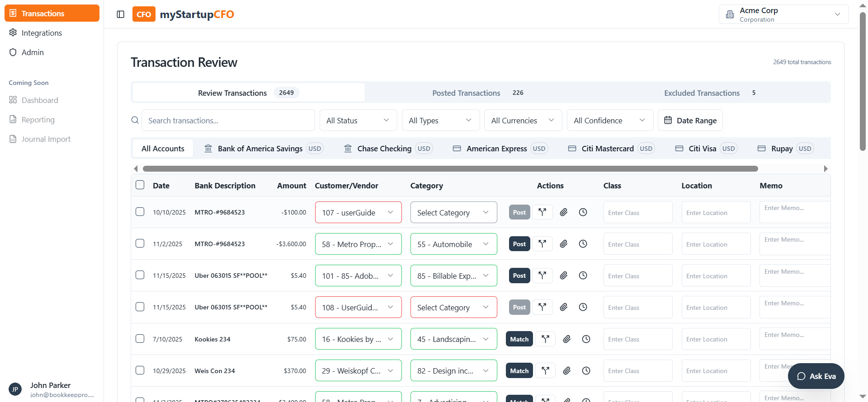Toggle the select-all header checkbox
Viewport: 868px width, 402px height.
click(140, 185)
